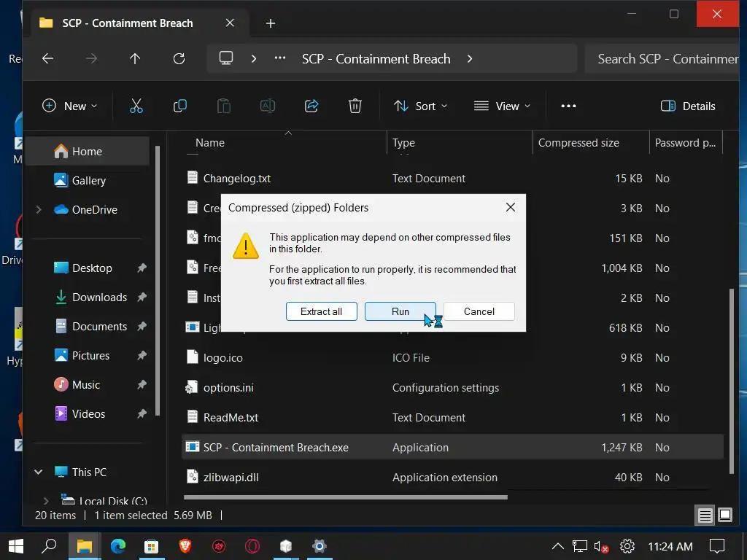Click the Search SCP input field
Image resolution: width=747 pixels, height=560 pixels.
pyautogui.click(x=662, y=58)
